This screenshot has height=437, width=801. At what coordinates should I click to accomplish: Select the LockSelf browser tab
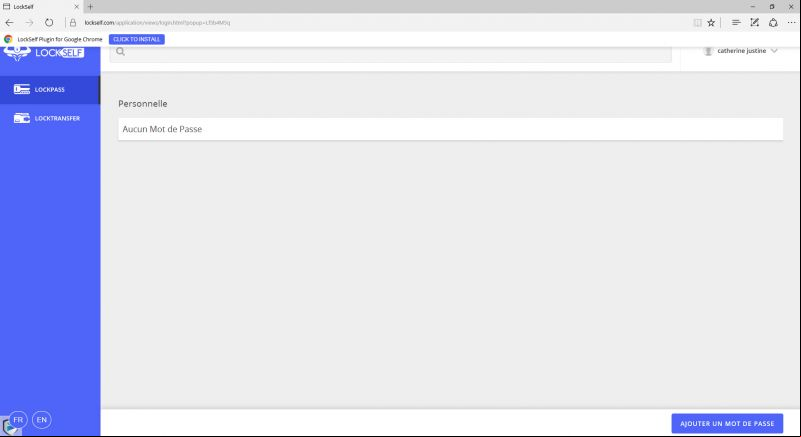(x=41, y=7)
